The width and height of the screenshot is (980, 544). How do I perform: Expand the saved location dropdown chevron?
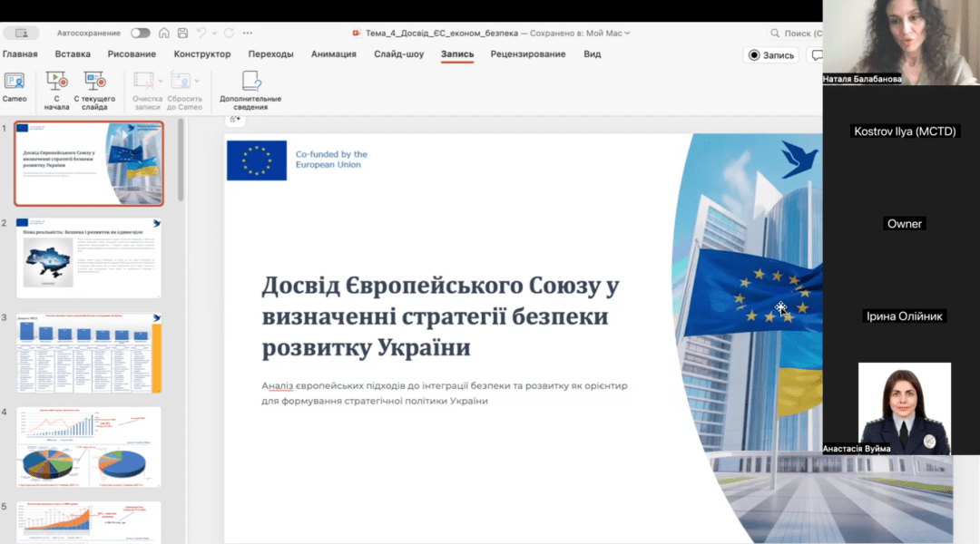coord(627,34)
